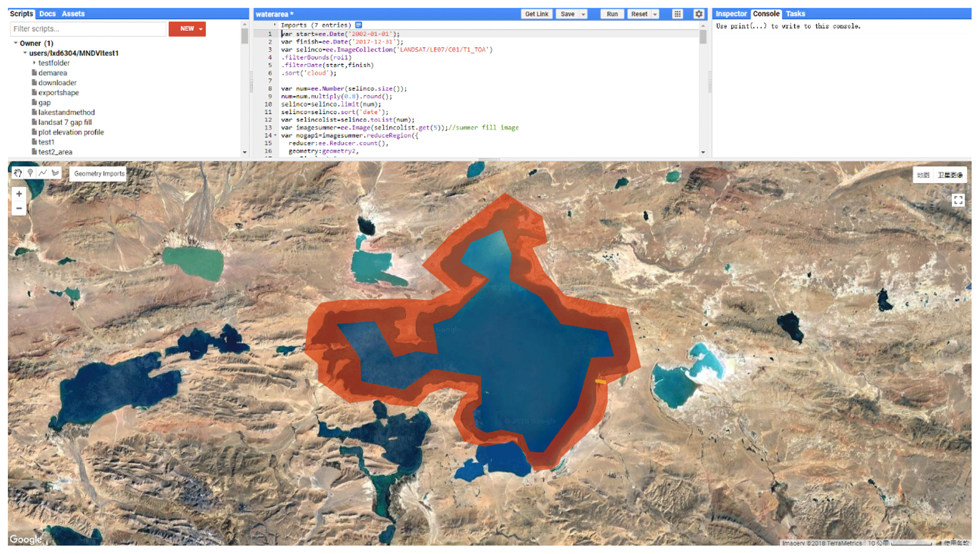
Task: Switch basemap to satellite imagery
Action: click(950, 175)
